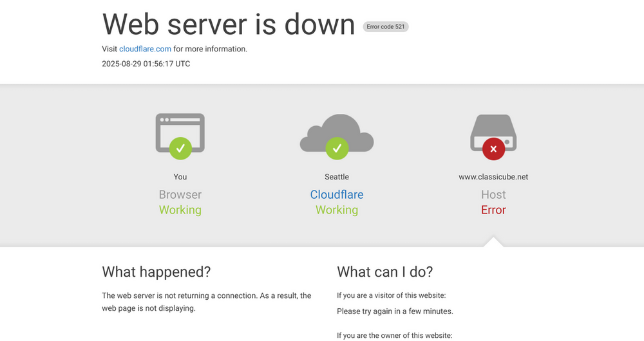Click the green checkmark on cloud icon
This screenshot has width=644, height=341.
(x=337, y=148)
